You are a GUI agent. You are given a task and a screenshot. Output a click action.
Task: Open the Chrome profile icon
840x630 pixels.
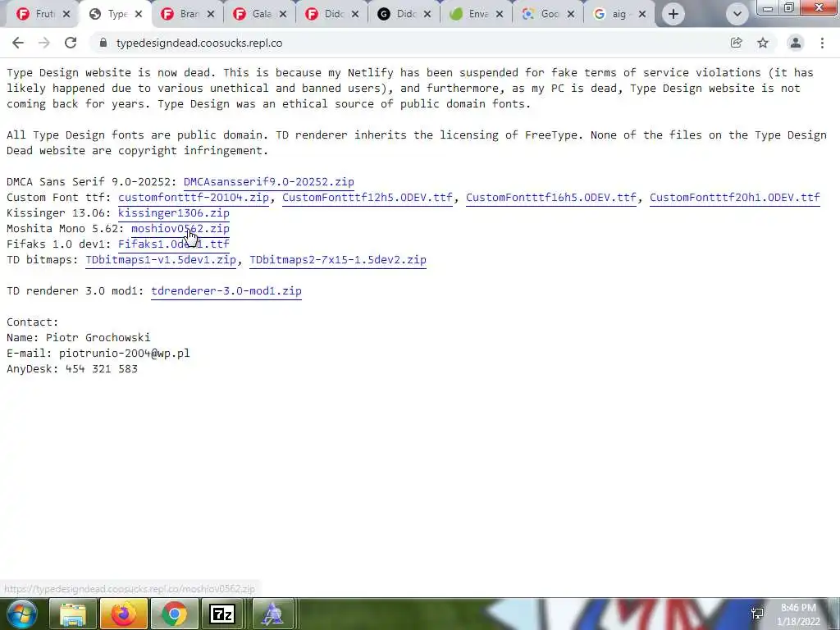tap(796, 43)
